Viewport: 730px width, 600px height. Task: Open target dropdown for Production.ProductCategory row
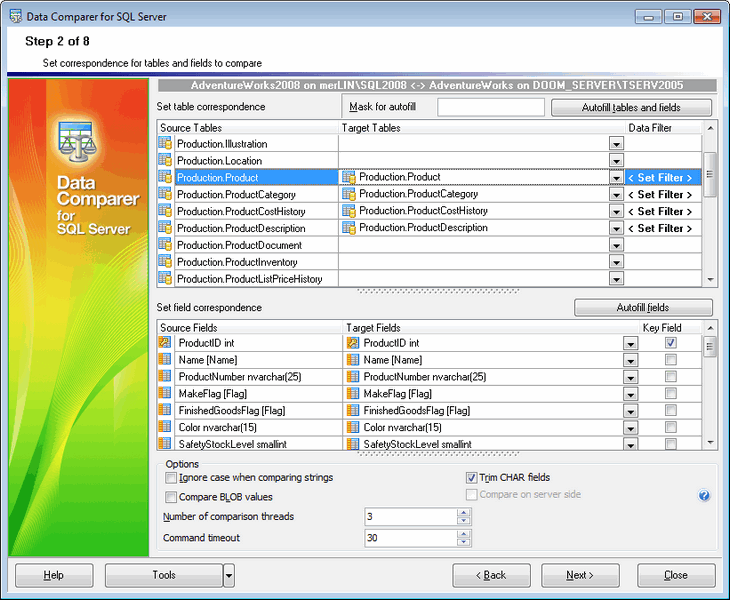click(616, 195)
